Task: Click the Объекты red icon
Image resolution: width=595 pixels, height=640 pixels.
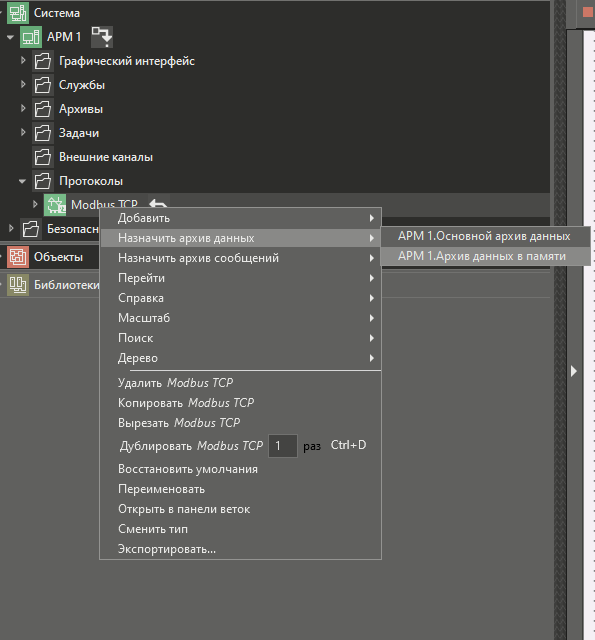Action: coord(18,257)
